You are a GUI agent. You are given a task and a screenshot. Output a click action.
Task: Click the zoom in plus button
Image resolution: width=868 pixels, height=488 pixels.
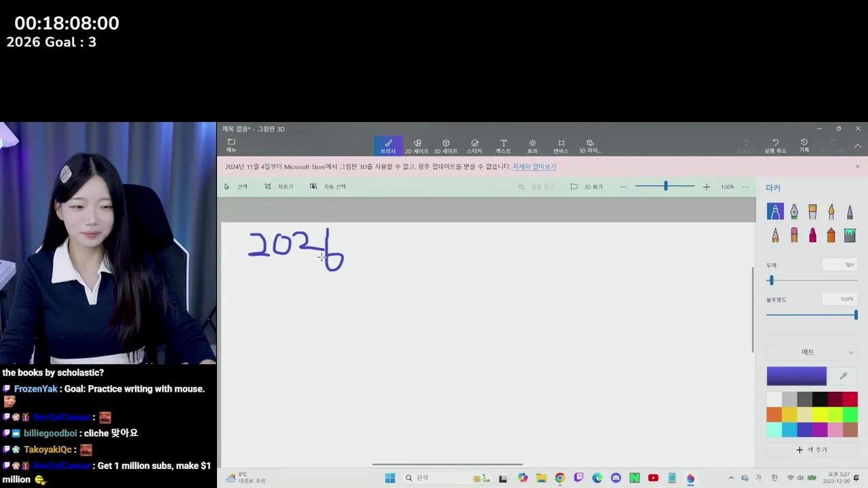tap(706, 186)
